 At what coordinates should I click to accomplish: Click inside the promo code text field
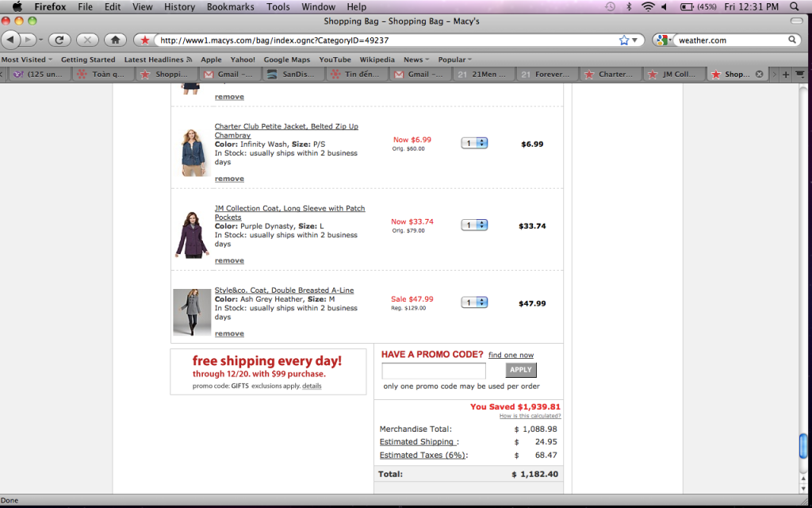point(433,371)
